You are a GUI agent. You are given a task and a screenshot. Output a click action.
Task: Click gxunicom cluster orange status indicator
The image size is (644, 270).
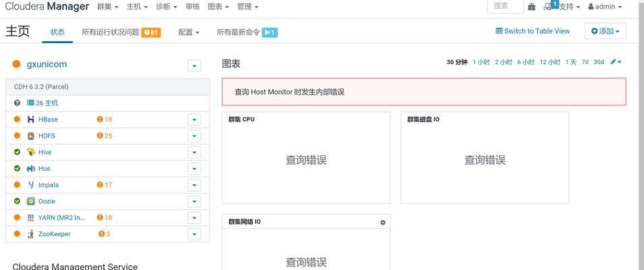click(x=16, y=63)
